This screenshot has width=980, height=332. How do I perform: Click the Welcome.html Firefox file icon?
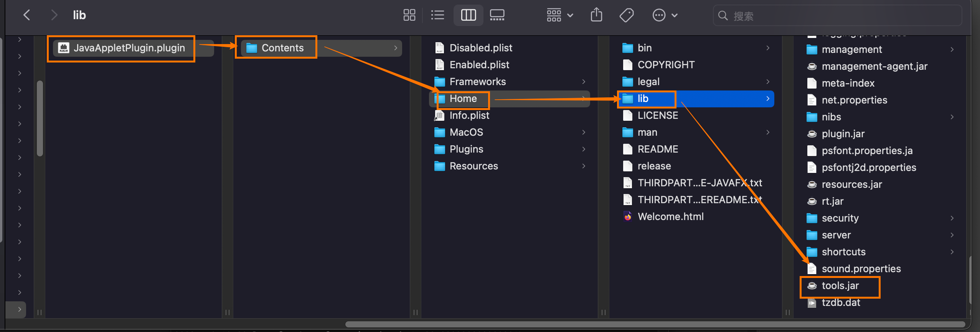point(628,217)
